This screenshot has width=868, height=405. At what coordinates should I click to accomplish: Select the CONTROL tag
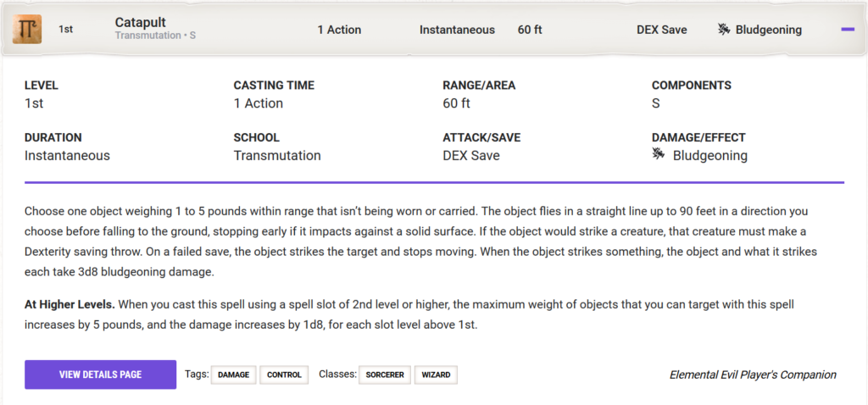[x=284, y=374]
